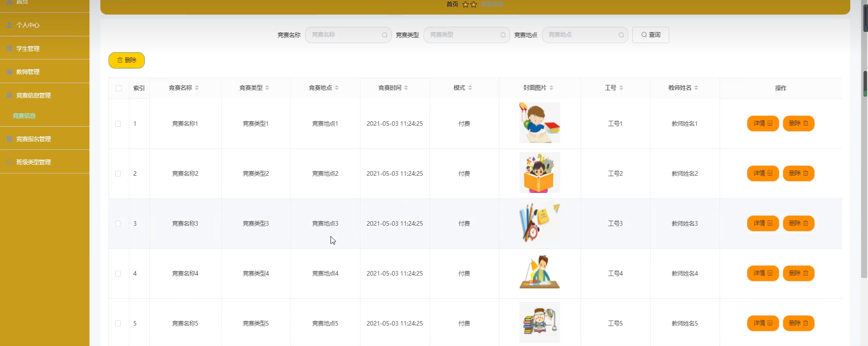This screenshot has width=868, height=346.
Task: Click the search icon in 竞赛类型 field
Action: [x=503, y=35]
